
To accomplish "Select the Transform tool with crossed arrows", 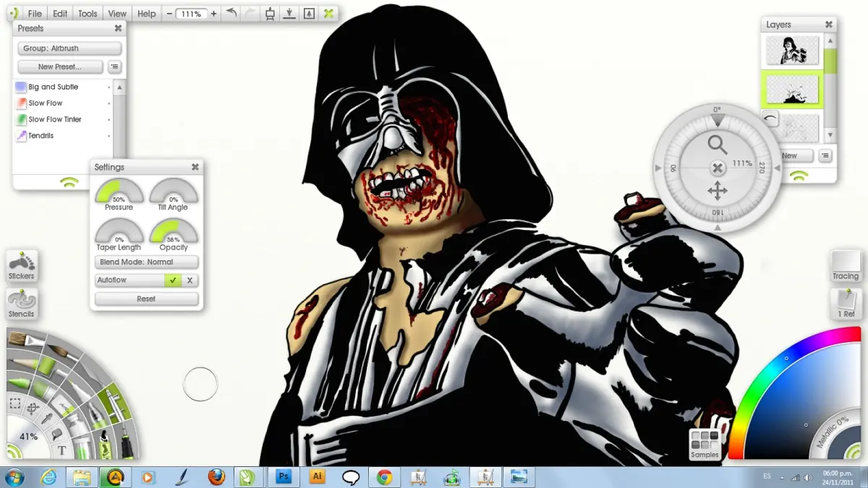I will [33, 408].
